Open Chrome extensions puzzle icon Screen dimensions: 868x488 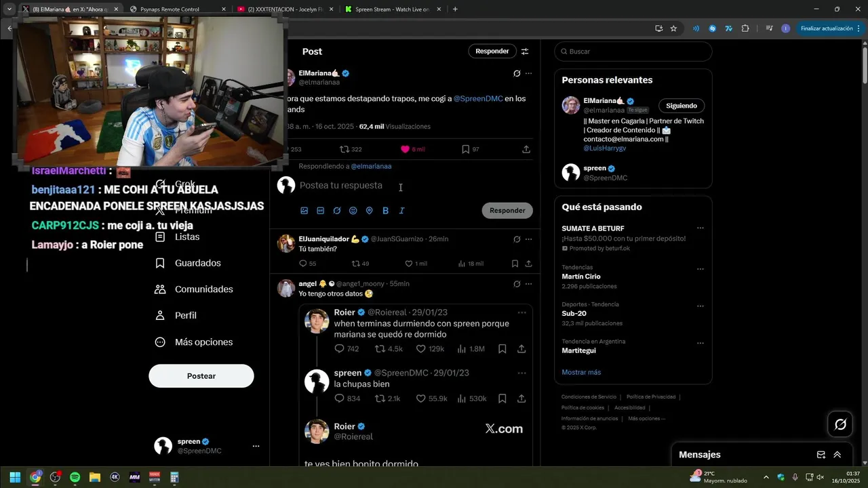[745, 28]
